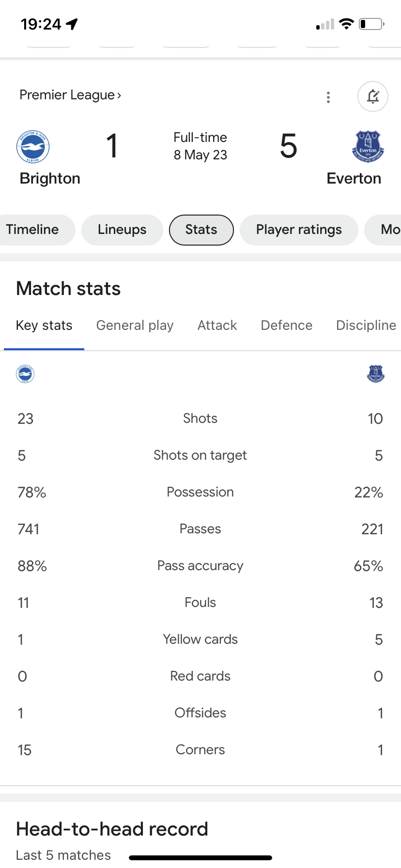Open the Player ratings pill tab
This screenshot has height=868, width=401.
coord(299,230)
